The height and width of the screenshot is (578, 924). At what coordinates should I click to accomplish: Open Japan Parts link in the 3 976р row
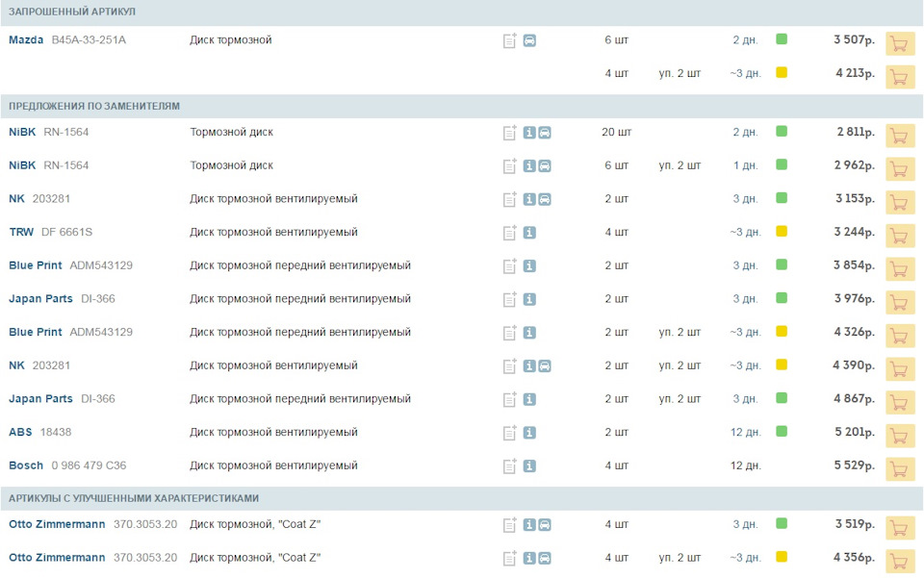pos(40,299)
